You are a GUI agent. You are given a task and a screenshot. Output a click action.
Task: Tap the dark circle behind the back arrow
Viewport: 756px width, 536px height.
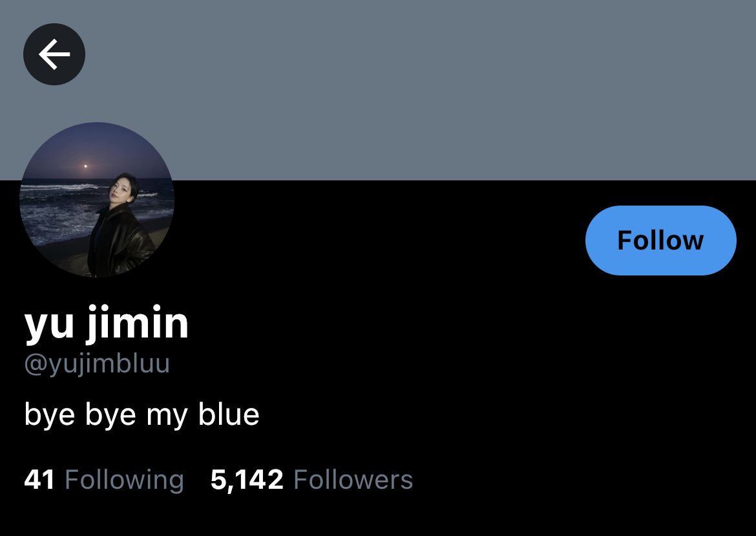54,54
